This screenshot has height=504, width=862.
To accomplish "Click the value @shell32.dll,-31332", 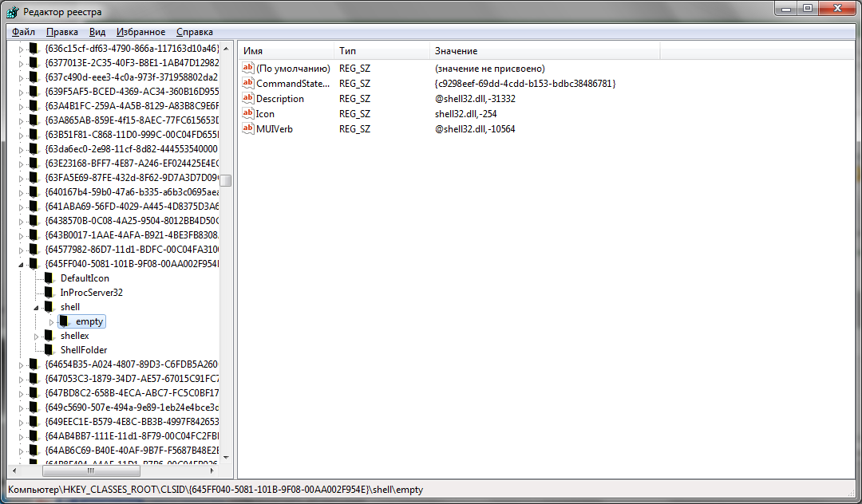I will coord(475,99).
